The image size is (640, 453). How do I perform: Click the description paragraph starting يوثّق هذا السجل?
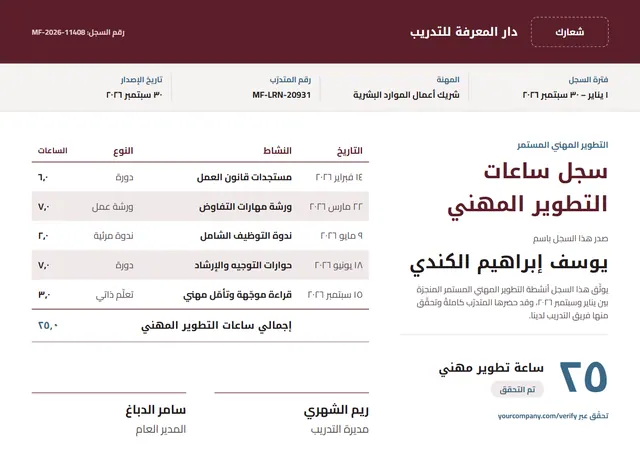pos(512,302)
